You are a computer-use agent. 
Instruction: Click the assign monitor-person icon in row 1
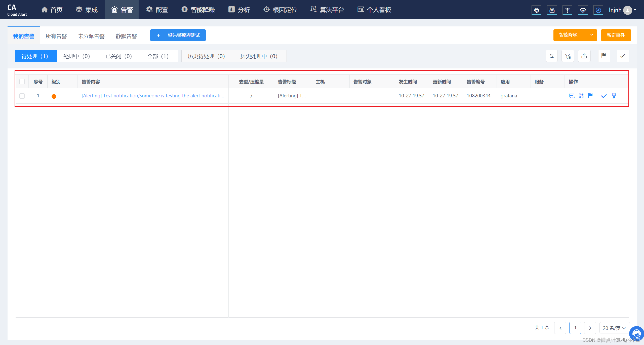point(572,96)
